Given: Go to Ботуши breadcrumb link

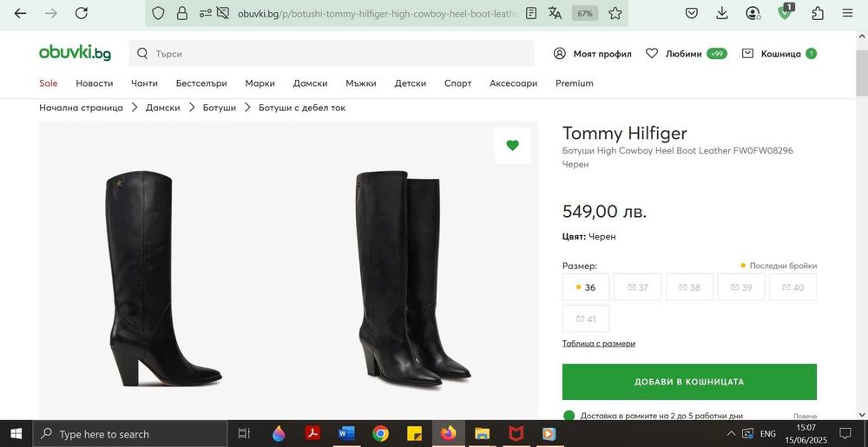Looking at the screenshot, I should 220,108.
